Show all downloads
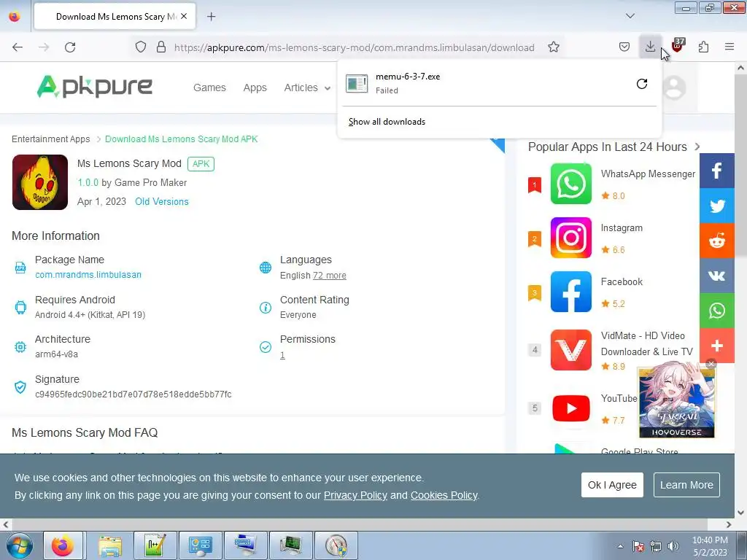 pyautogui.click(x=387, y=122)
